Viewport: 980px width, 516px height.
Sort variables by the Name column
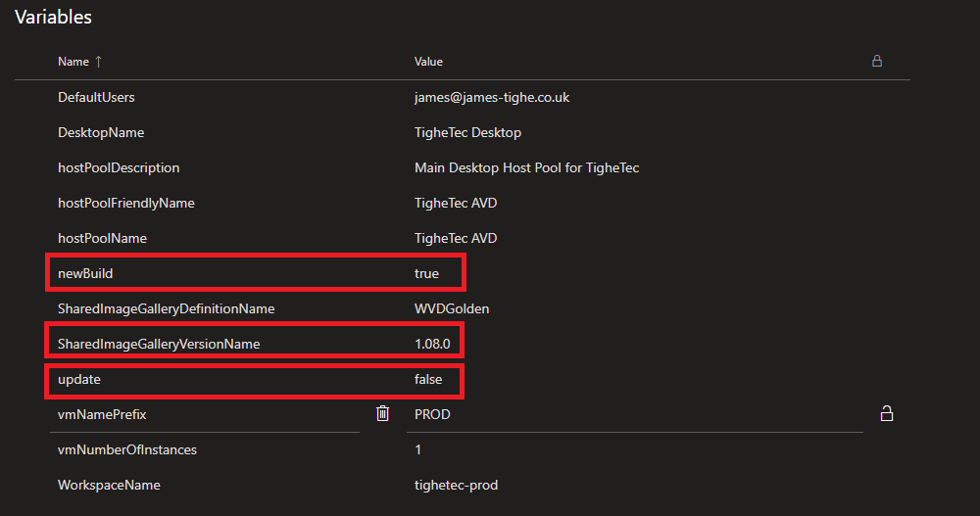pyautogui.click(x=73, y=62)
